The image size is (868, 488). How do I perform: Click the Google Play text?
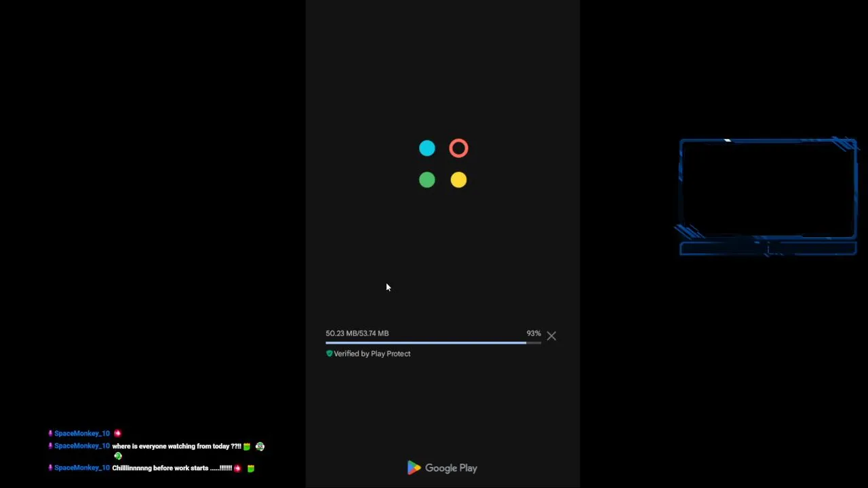tap(451, 468)
